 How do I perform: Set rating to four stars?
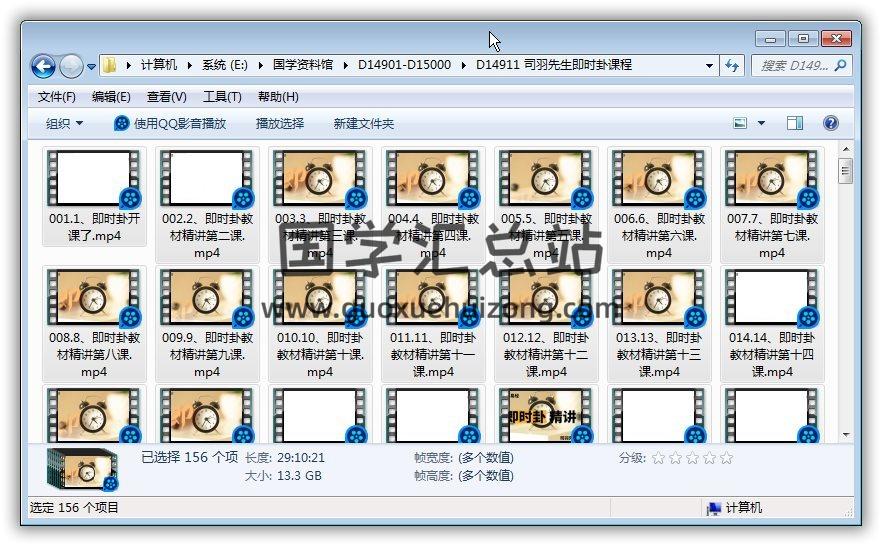point(709,458)
